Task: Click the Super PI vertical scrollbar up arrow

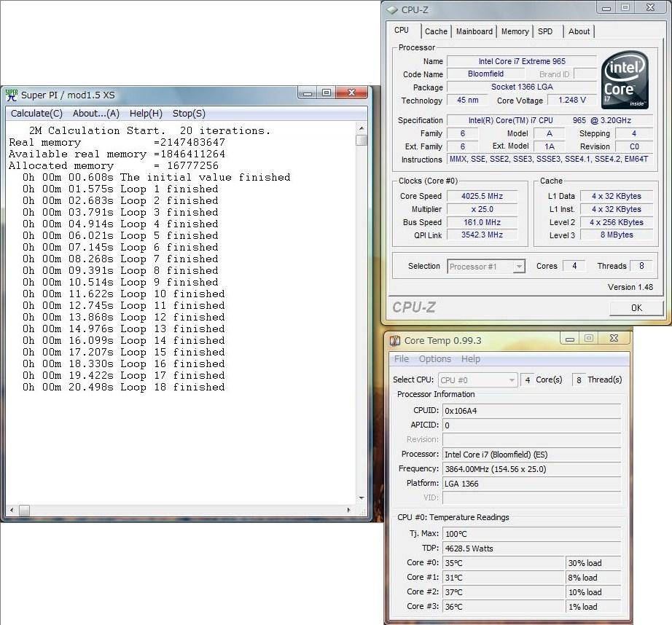Action: pos(362,128)
